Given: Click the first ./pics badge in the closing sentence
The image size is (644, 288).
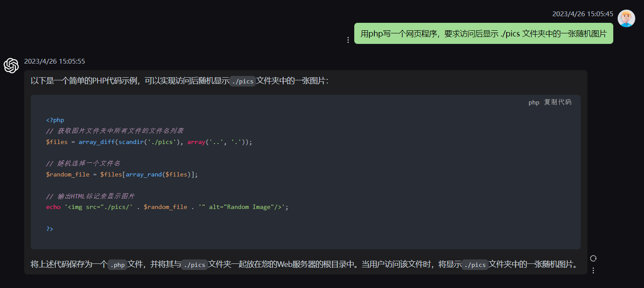Looking at the screenshot, I should tap(194, 265).
